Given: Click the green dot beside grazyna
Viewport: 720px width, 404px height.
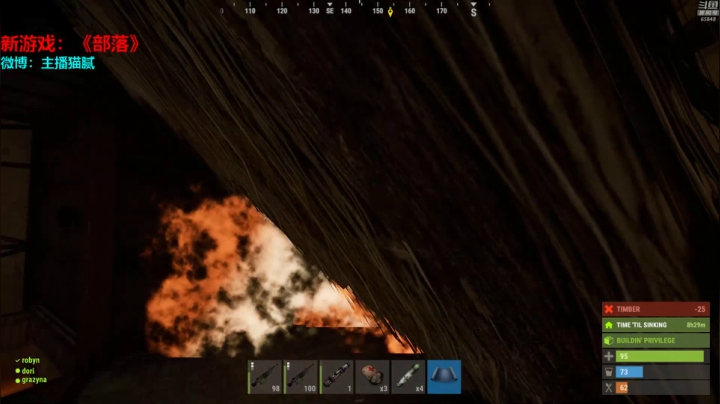Looking at the screenshot, I should 18,381.
